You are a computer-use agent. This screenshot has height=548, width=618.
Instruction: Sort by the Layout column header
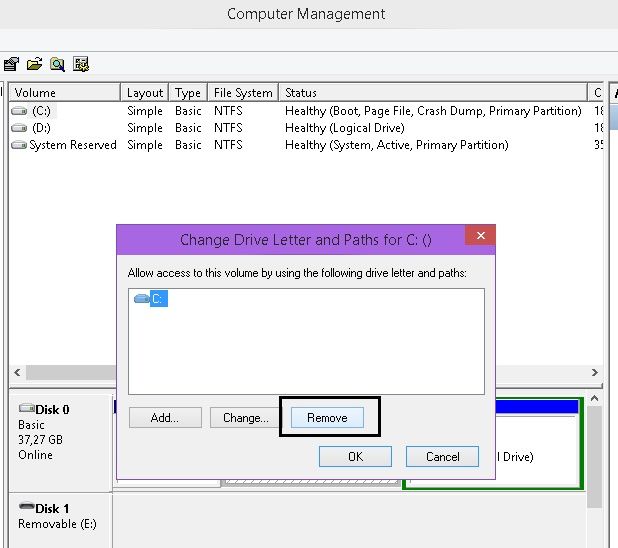(x=145, y=93)
